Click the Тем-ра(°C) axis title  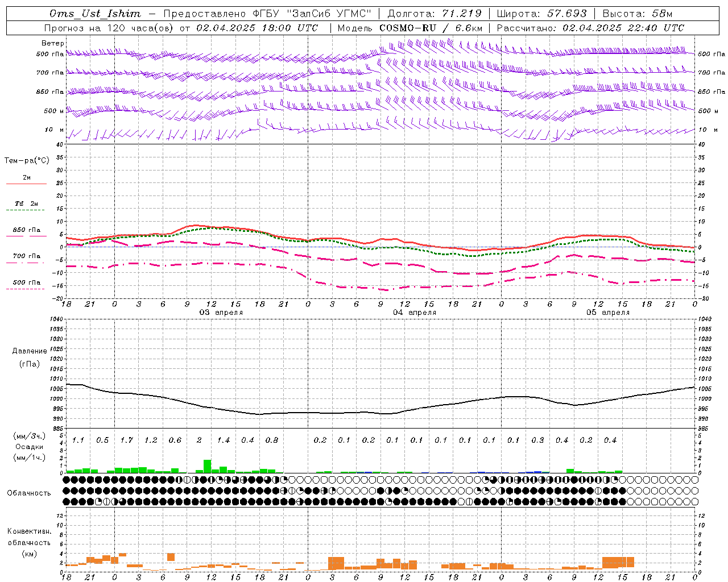click(x=27, y=161)
